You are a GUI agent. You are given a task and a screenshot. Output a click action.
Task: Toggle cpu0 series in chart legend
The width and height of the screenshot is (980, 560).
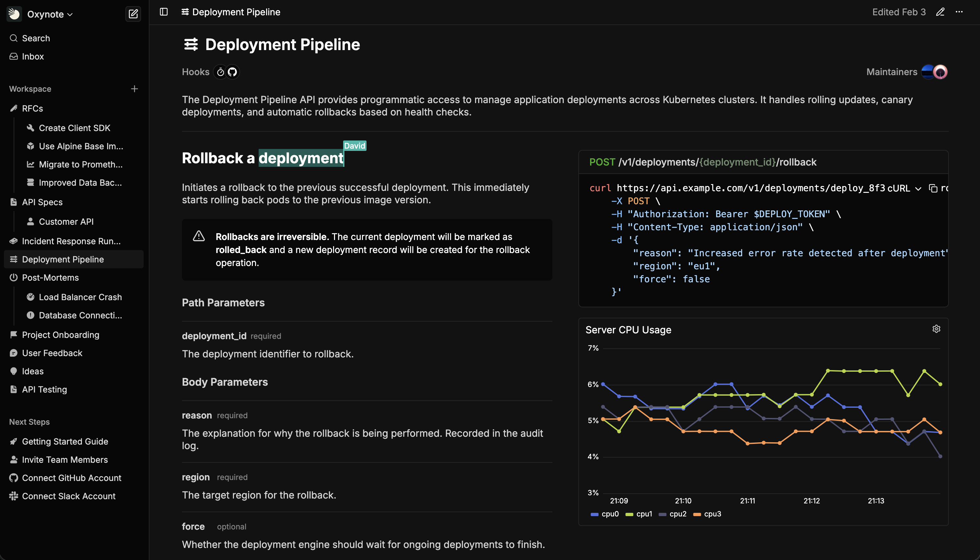click(605, 514)
